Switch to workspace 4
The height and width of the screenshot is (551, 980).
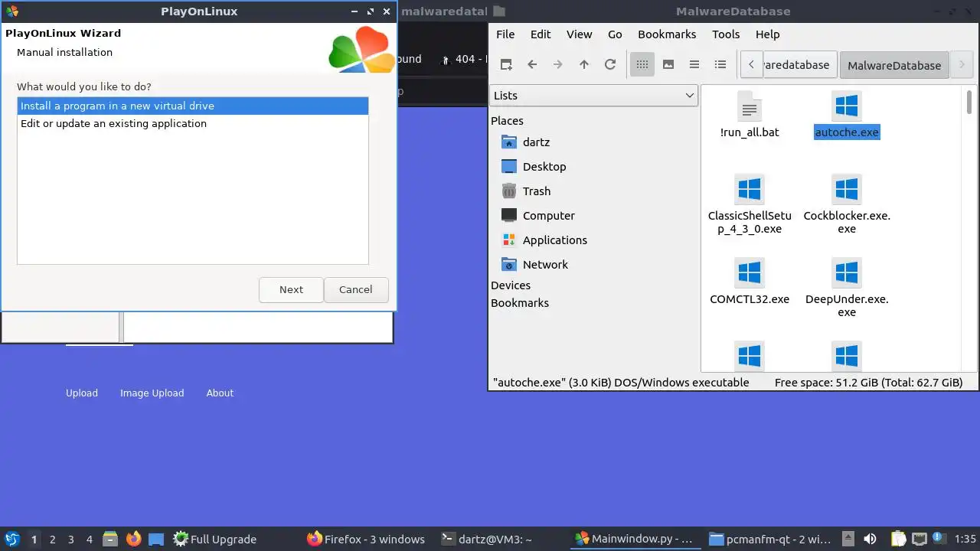point(90,540)
